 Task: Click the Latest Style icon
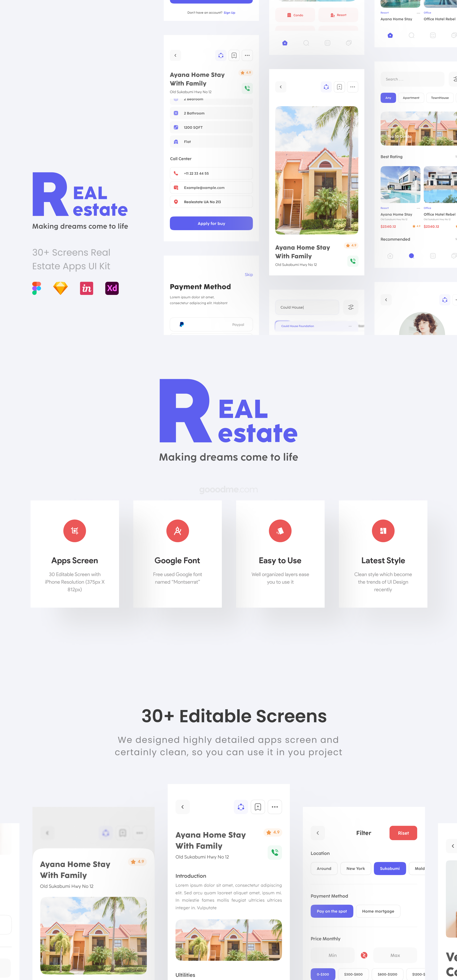(383, 531)
